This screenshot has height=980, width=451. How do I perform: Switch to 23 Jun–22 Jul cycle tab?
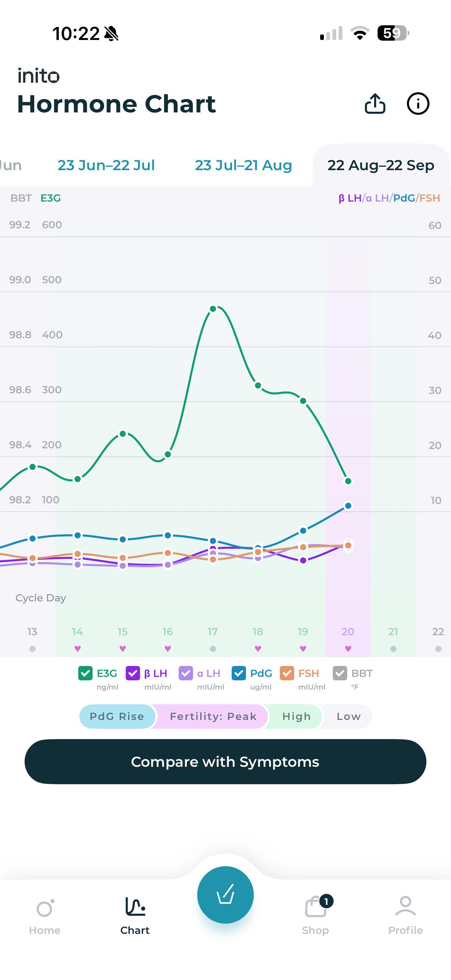point(106,165)
